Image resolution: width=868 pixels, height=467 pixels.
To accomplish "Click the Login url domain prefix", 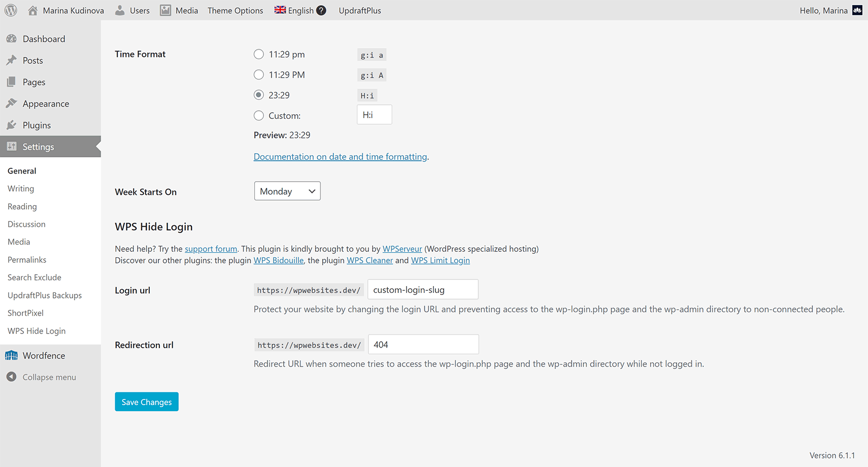I will pyautogui.click(x=309, y=290).
